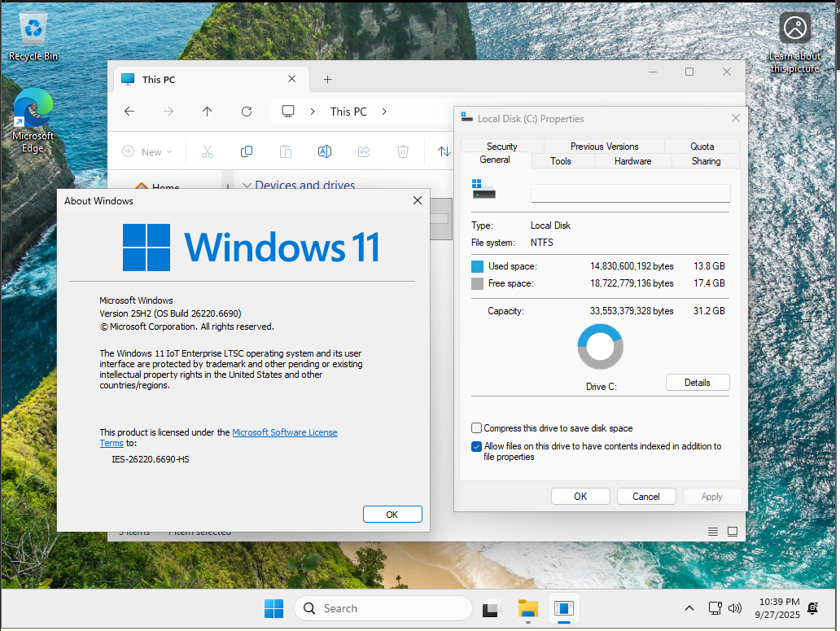Open the New item dropdown
Screen dimensions: 840x631
[147, 151]
